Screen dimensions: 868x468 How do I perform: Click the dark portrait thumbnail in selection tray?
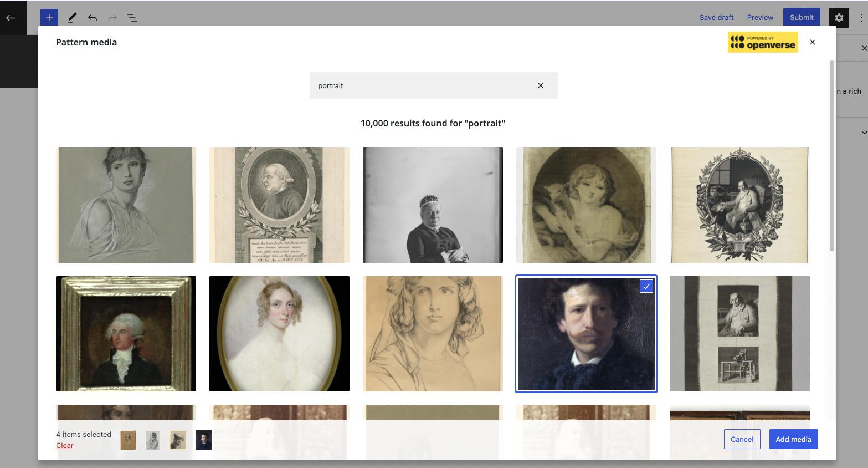tap(204, 440)
